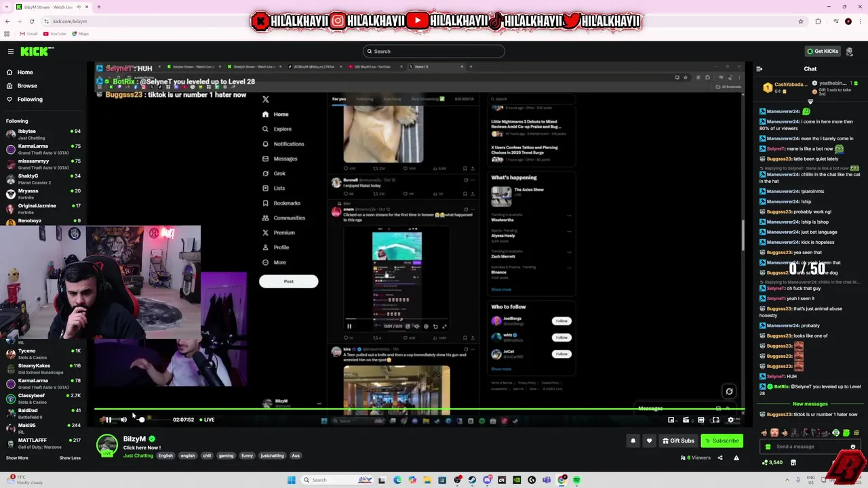Click Show More in sidebar
This screenshot has height=488, width=868.
(x=17, y=457)
